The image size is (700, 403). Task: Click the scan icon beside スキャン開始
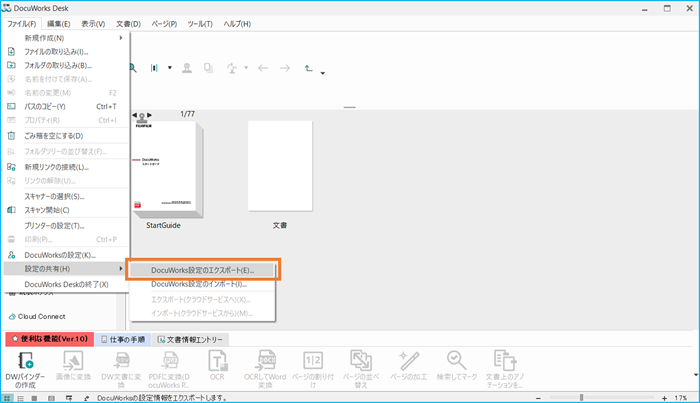click(x=12, y=210)
